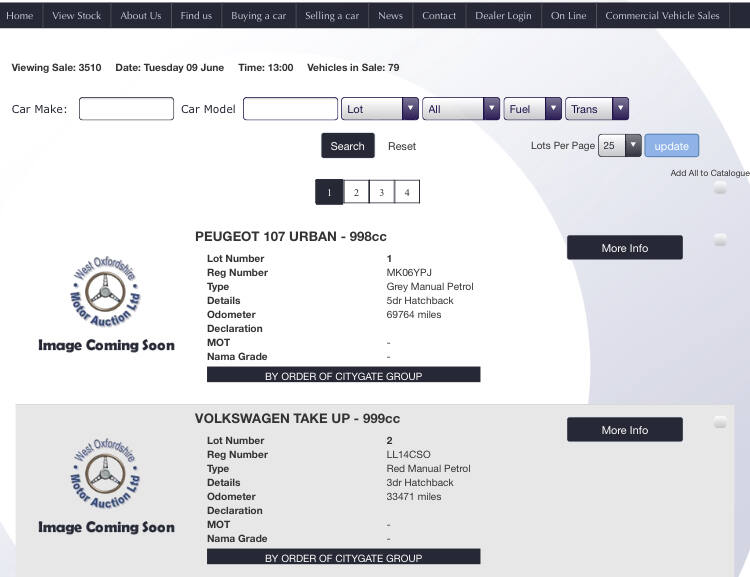Go to results page 3
Viewport: 750px width, 577px height.
(382, 192)
